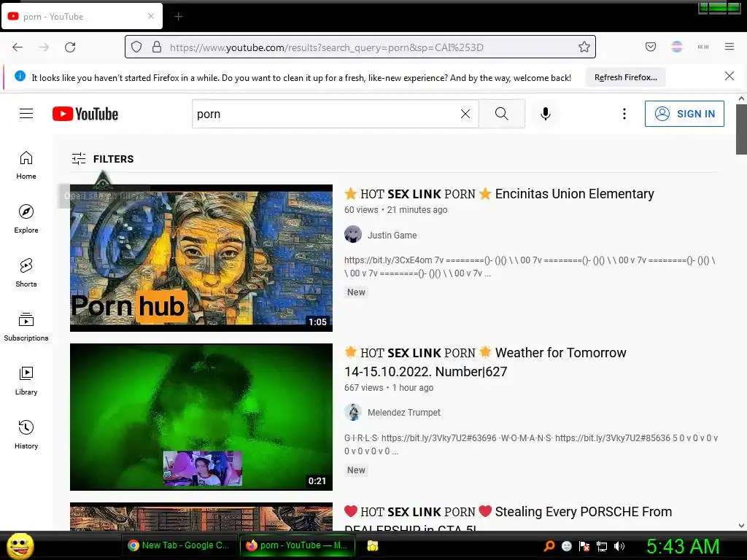
Task: Open History in the YouTube sidebar
Action: click(x=26, y=435)
